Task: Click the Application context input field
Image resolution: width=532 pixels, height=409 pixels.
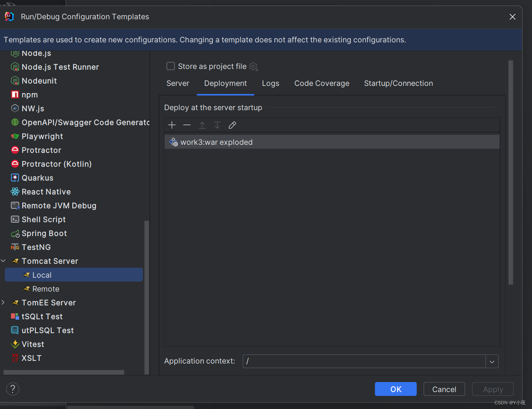Action: click(364, 361)
